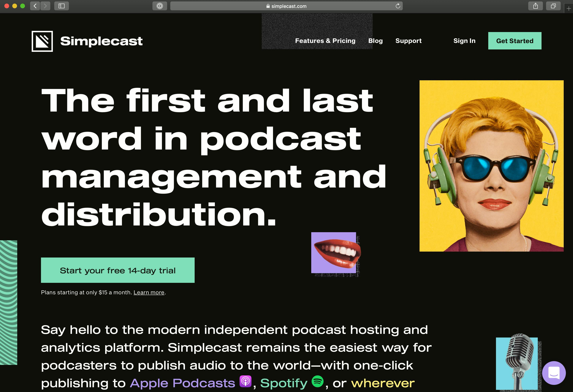
Task: Click the main headline text
Action: (x=213, y=157)
